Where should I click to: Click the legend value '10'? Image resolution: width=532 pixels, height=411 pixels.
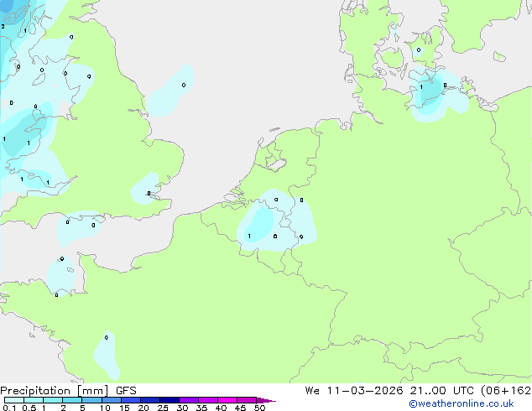(x=105, y=408)
